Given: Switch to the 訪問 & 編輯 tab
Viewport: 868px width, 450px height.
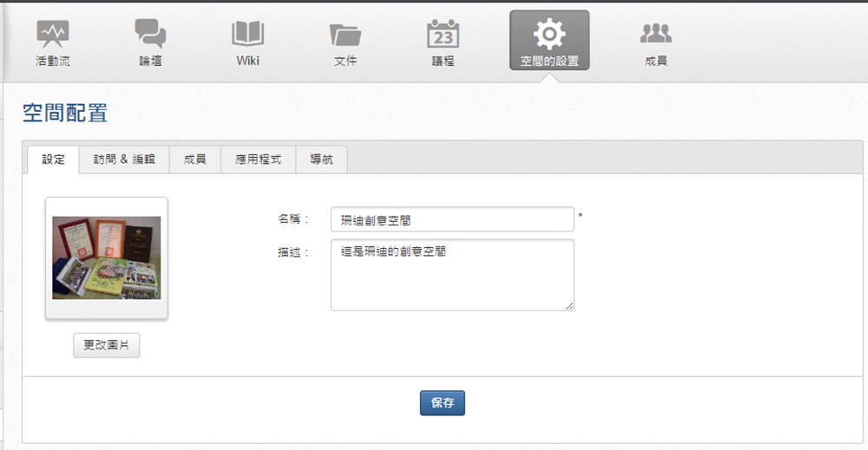Looking at the screenshot, I should click(124, 160).
